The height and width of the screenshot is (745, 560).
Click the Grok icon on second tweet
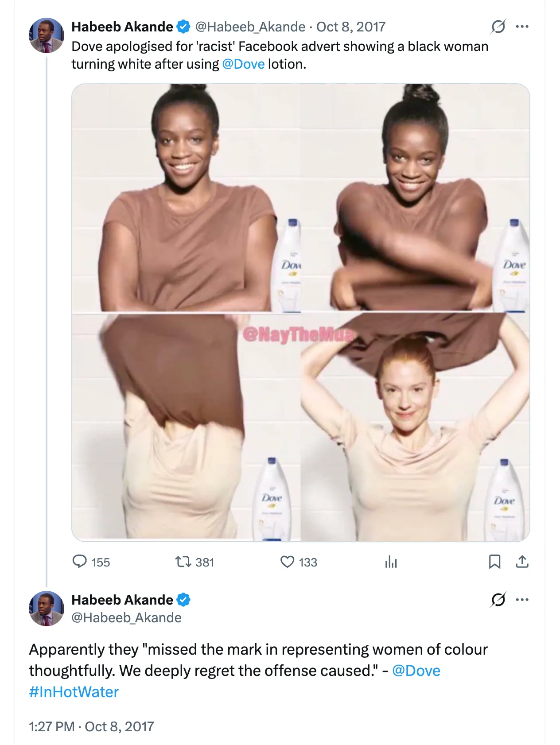pos(498,600)
